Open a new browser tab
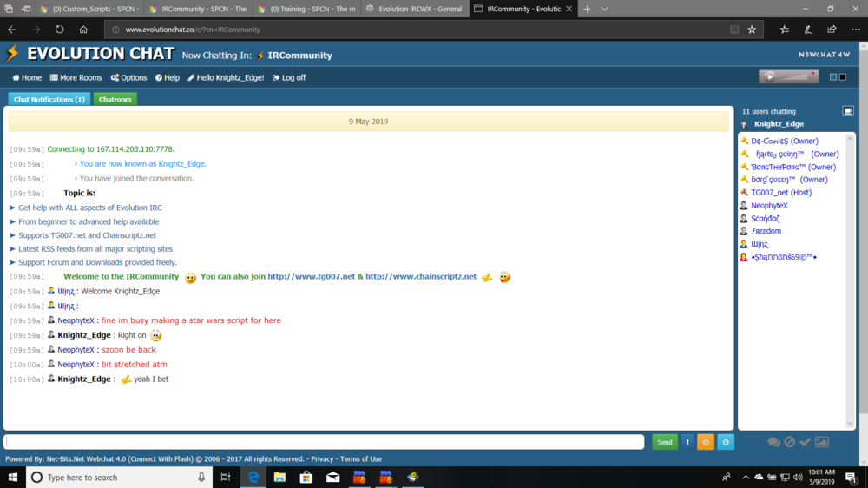The image size is (868, 488). pos(587,9)
